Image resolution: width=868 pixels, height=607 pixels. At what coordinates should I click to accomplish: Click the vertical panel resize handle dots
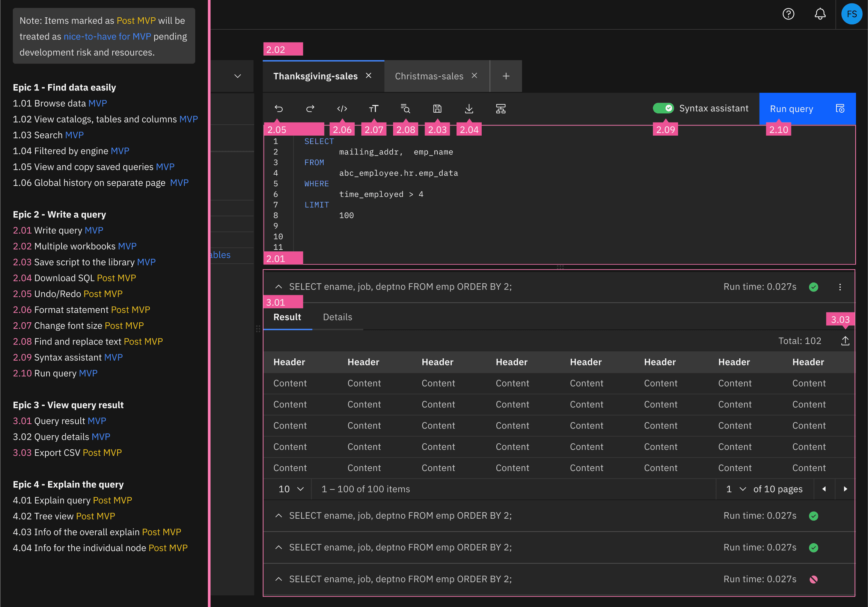[258, 329]
